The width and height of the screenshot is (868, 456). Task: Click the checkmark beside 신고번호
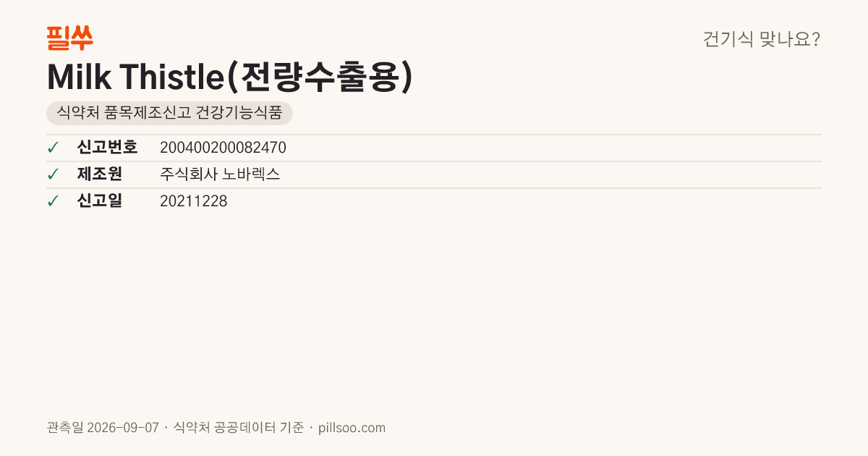coord(53,148)
